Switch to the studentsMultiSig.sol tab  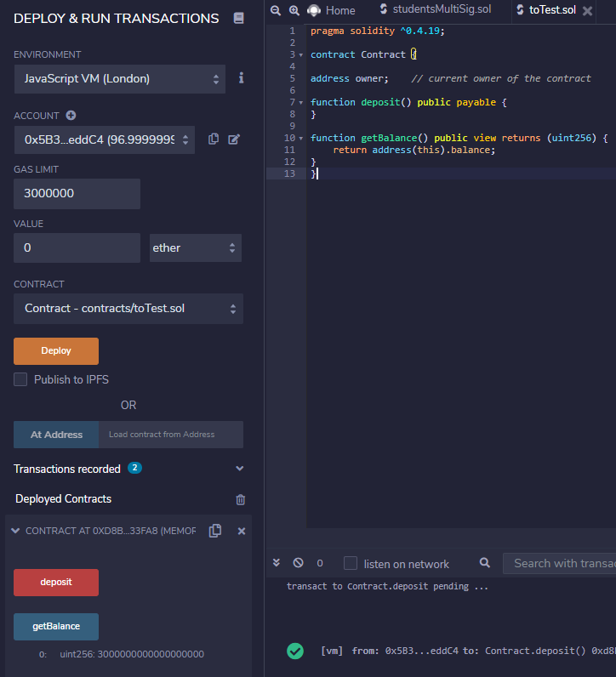click(x=436, y=9)
